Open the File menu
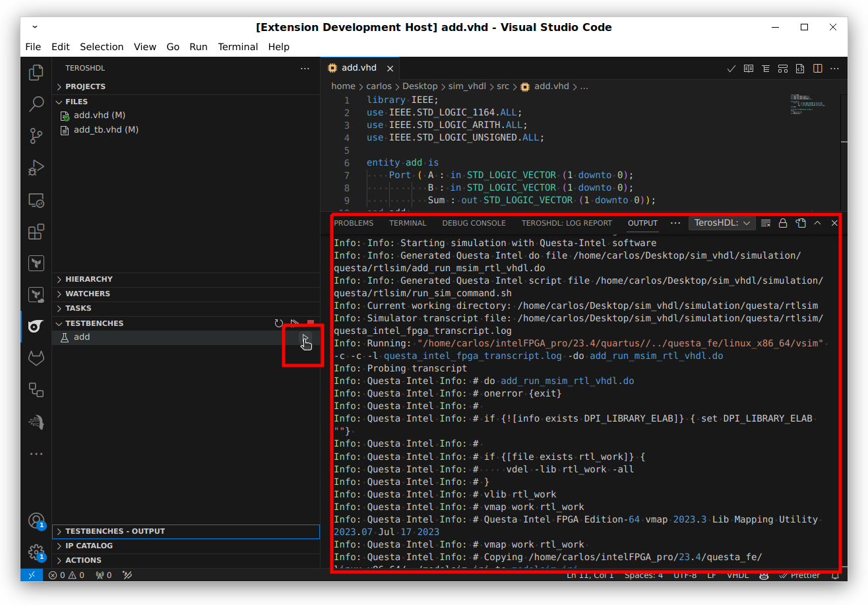868x605 pixels. point(33,47)
